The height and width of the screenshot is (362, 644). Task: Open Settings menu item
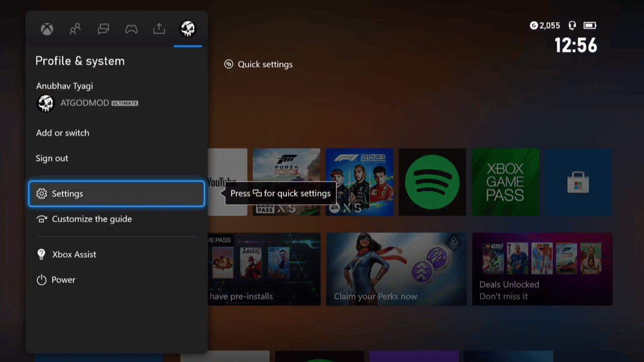point(117,193)
